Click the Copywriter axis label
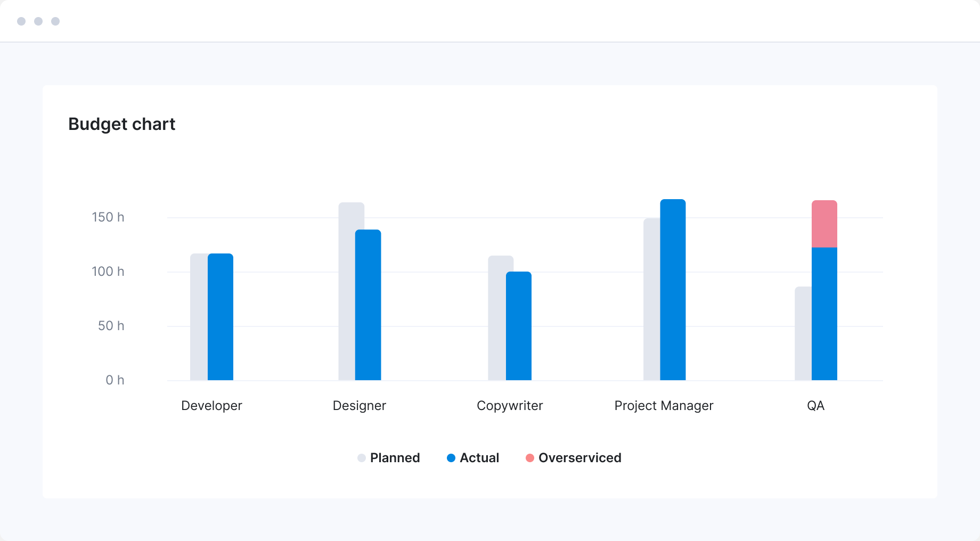The image size is (980, 541). point(510,406)
